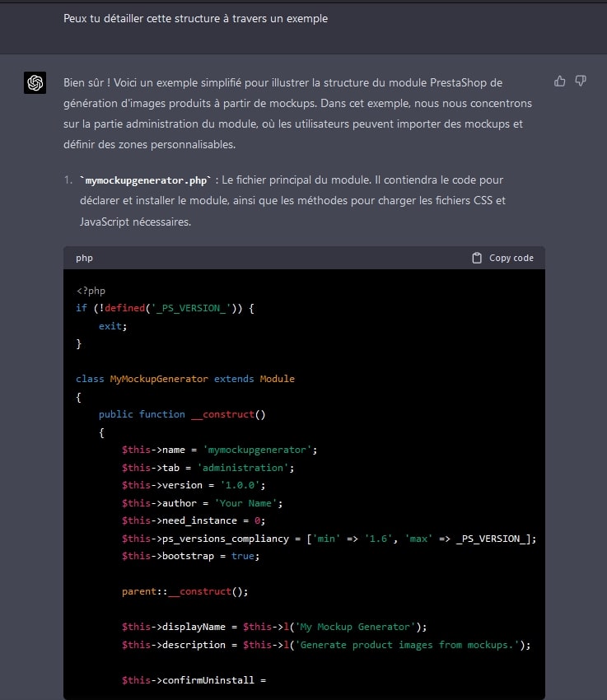Click the ChatGPT logo avatar
Viewport: 607px width, 700px height.
click(35, 82)
